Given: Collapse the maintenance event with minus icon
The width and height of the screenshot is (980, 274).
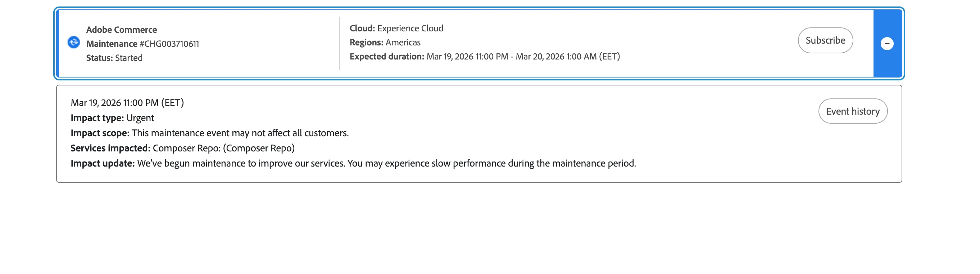Looking at the screenshot, I should pyautogui.click(x=887, y=44).
